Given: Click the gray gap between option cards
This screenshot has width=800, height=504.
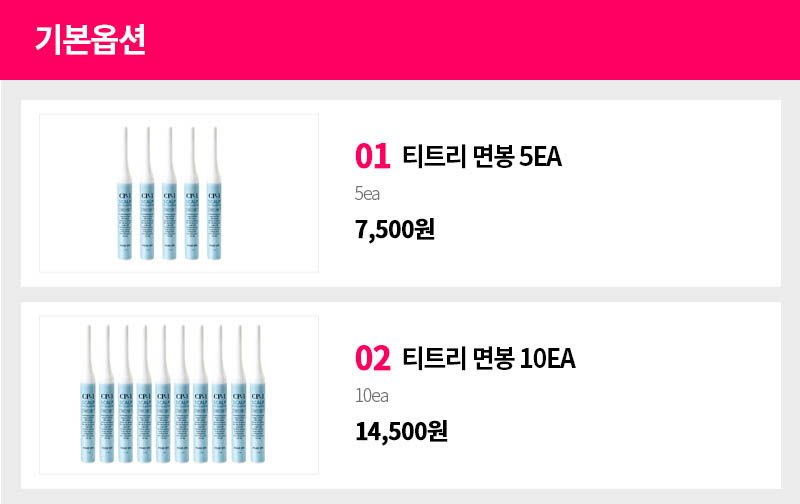Looking at the screenshot, I should tap(401, 294).
